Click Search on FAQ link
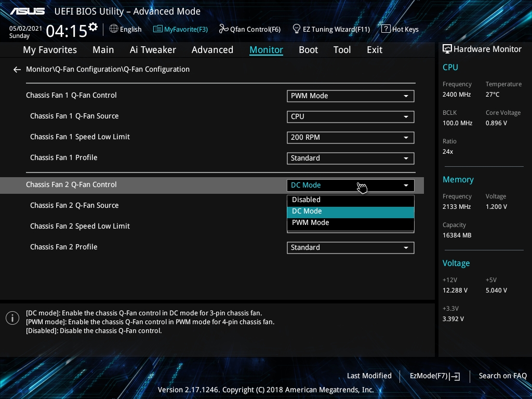The height and width of the screenshot is (399, 532). 502,376
